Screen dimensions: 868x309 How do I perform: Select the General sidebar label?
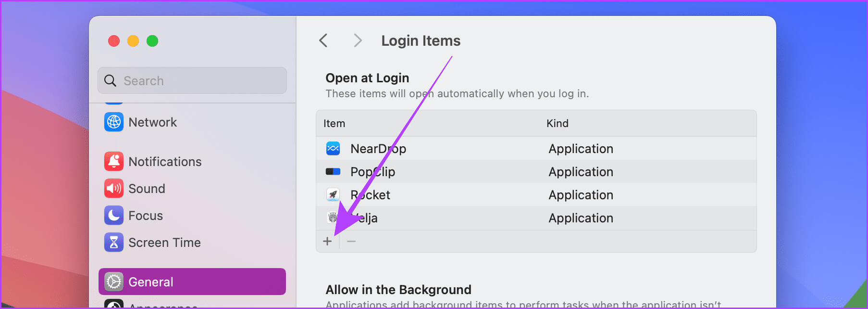(x=151, y=282)
